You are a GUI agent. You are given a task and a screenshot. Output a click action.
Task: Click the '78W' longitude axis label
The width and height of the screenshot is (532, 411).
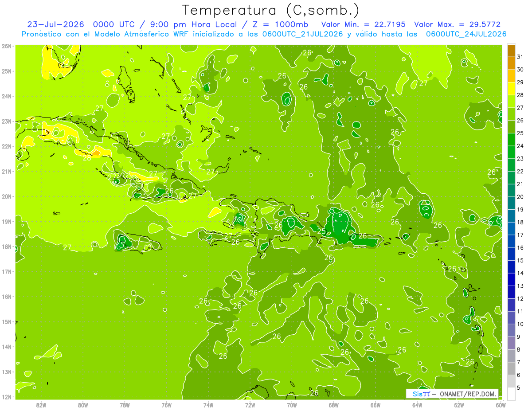tap(125, 405)
